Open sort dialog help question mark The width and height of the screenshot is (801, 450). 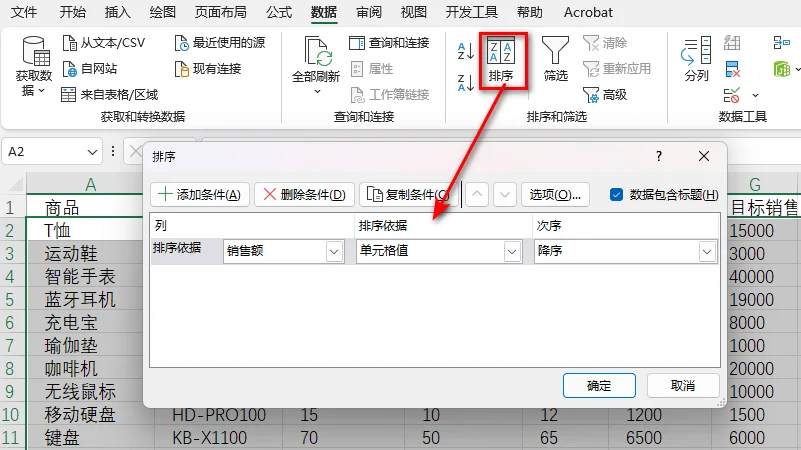pyautogui.click(x=659, y=156)
